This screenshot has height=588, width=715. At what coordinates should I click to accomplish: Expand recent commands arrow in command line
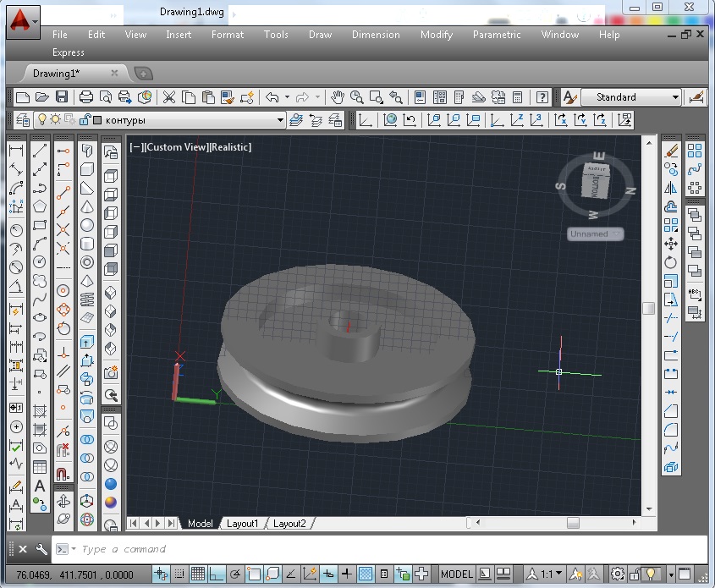coord(74,549)
